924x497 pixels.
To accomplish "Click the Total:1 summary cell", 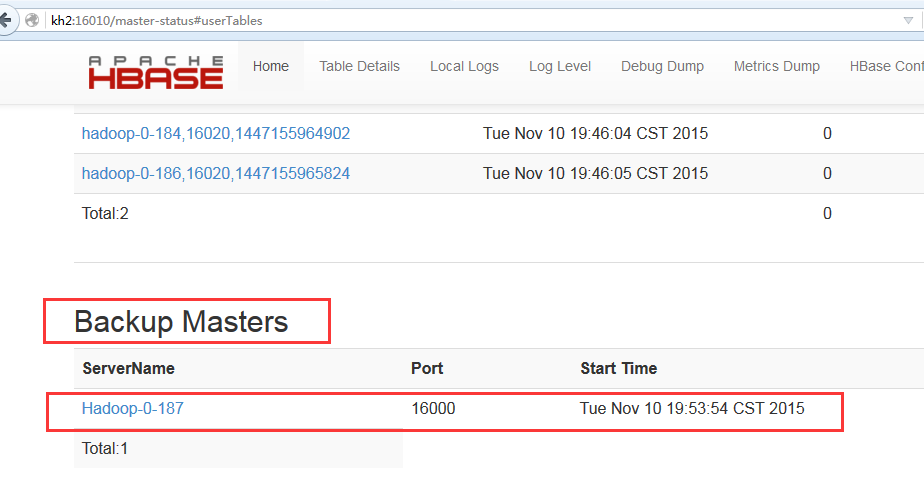I will pyautogui.click(x=105, y=448).
